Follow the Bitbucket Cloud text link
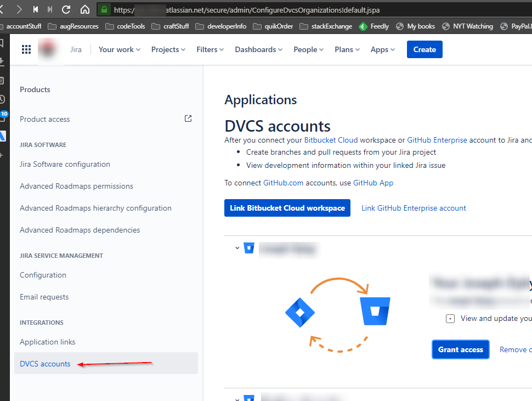Screen dimensions: 532x401 point(331,140)
